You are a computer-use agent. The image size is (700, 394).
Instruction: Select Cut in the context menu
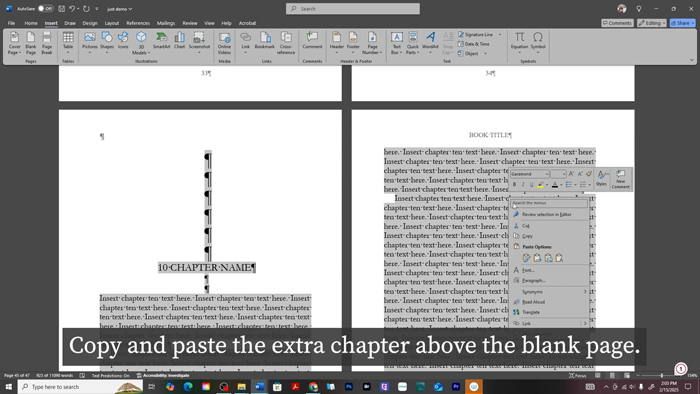click(550, 226)
